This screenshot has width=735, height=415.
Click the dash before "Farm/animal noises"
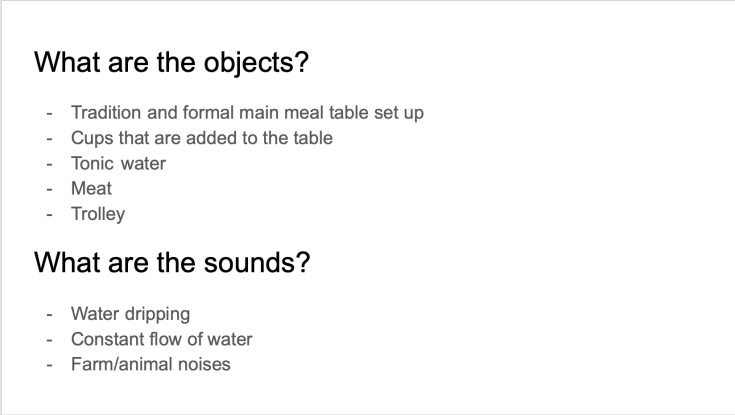click(51, 364)
